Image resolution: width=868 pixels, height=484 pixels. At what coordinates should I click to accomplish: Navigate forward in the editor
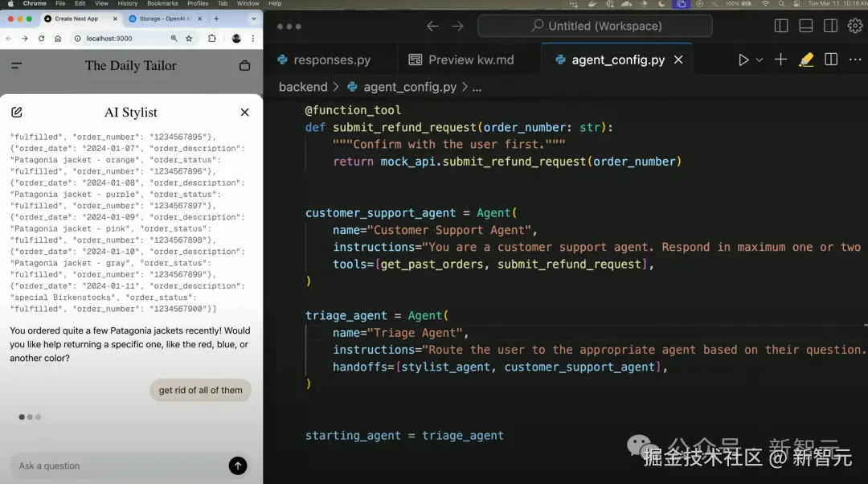(457, 26)
